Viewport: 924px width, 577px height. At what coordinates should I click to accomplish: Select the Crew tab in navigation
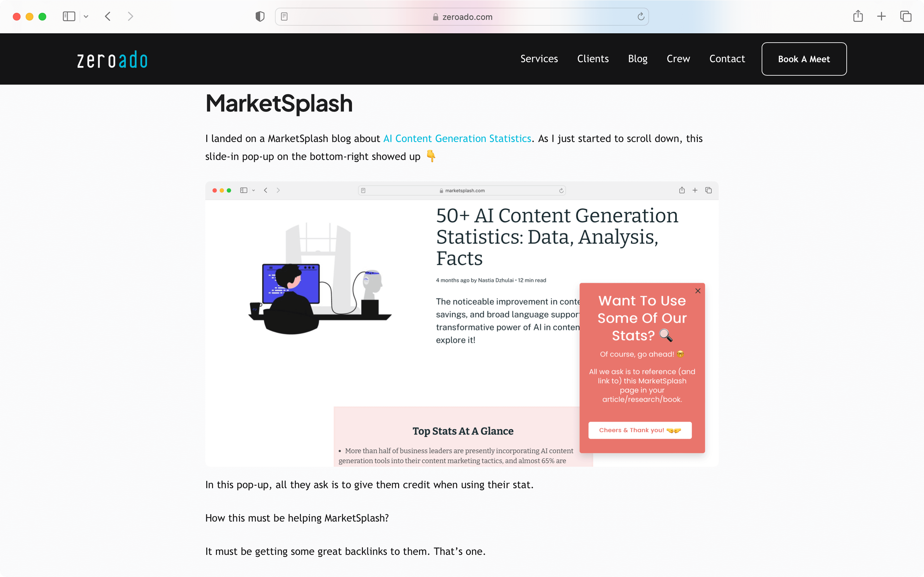point(678,58)
